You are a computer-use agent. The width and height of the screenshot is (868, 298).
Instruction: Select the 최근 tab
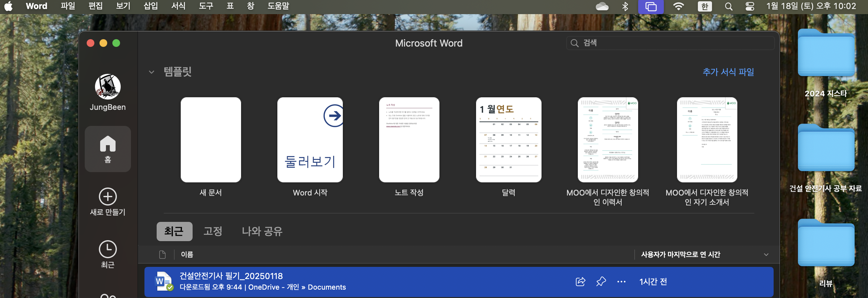tap(174, 231)
